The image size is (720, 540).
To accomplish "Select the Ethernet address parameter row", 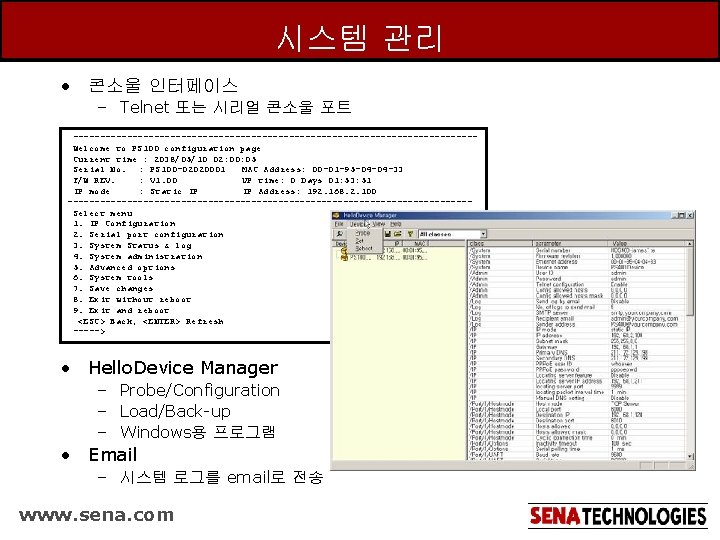I will (578, 262).
